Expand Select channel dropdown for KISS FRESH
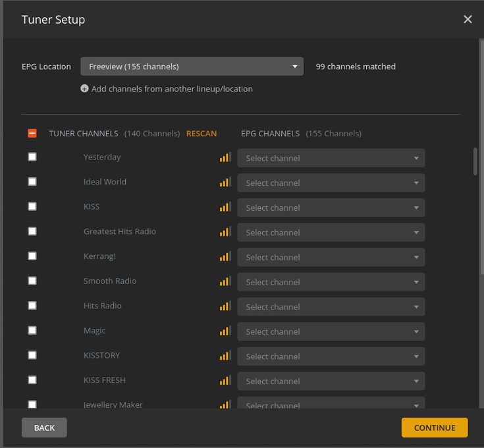 331,381
